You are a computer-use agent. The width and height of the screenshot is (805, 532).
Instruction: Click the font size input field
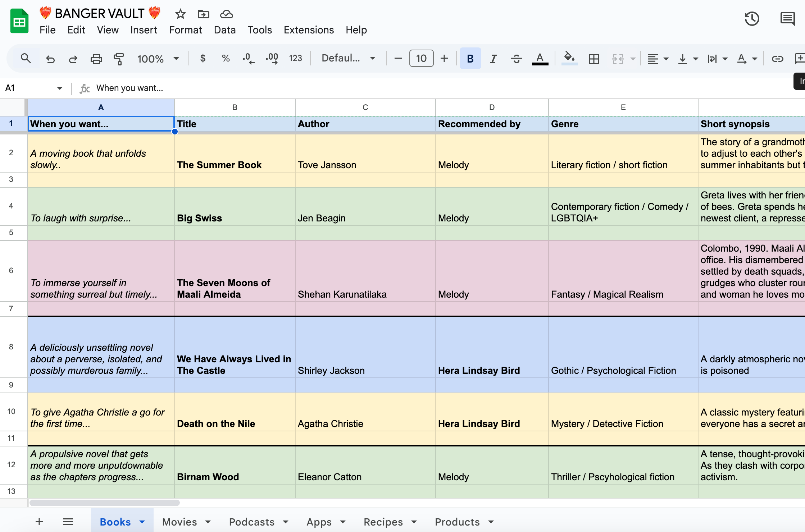(421, 59)
